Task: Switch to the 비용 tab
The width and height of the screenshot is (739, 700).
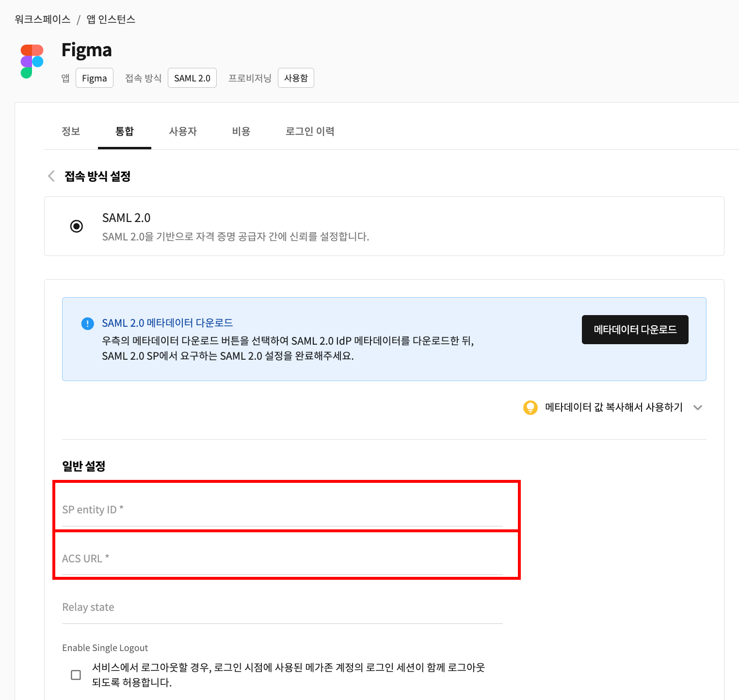Action: [x=241, y=131]
